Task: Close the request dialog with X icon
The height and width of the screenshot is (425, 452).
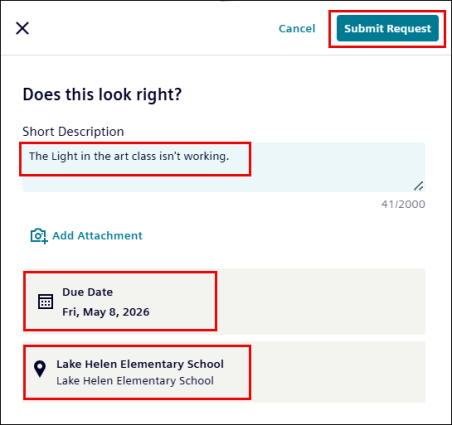Action: (x=22, y=28)
